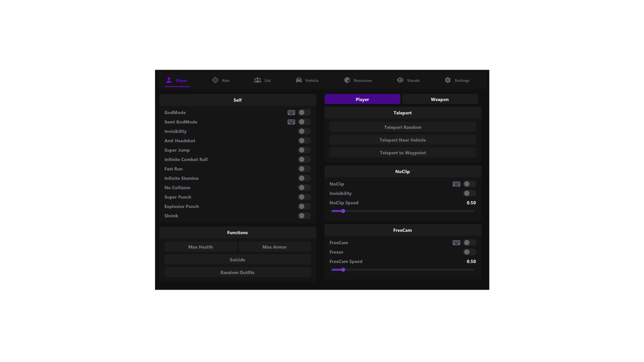Click the Resources cube icon
The height and width of the screenshot is (362, 644).
tap(347, 80)
